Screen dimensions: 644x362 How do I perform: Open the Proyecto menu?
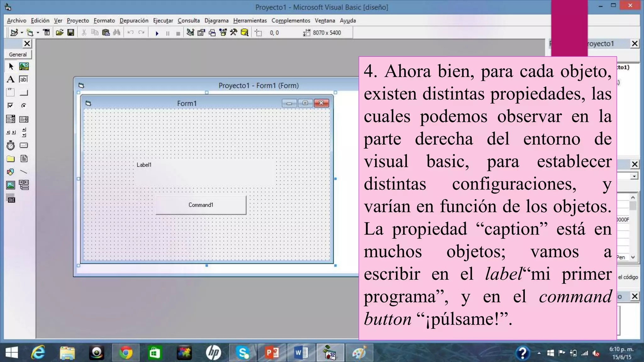[x=78, y=20]
